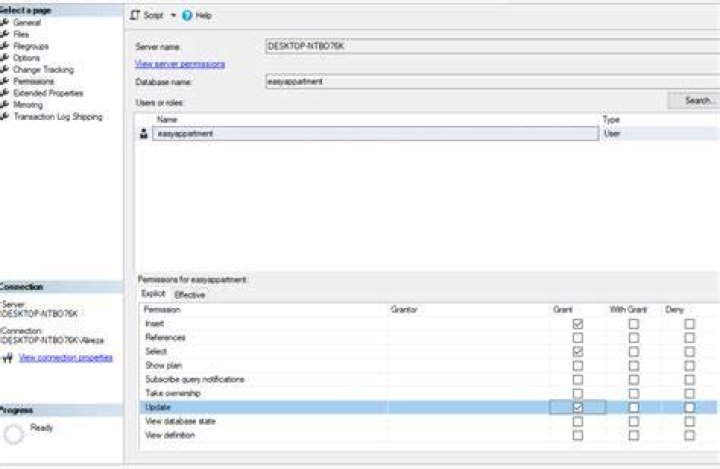Click the Ready progress spinner icon
The image size is (720, 469).
(13, 434)
